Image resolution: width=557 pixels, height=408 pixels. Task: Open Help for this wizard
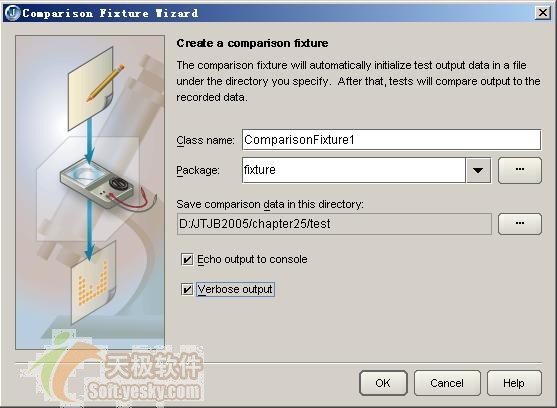[x=514, y=383]
